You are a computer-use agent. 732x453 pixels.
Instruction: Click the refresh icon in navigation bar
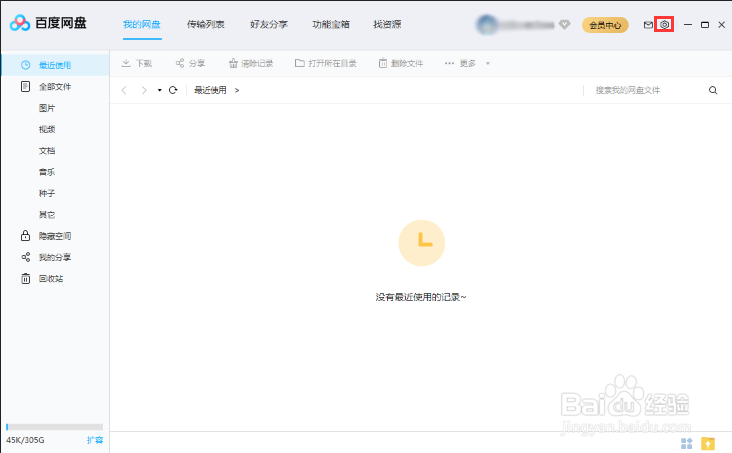173,90
